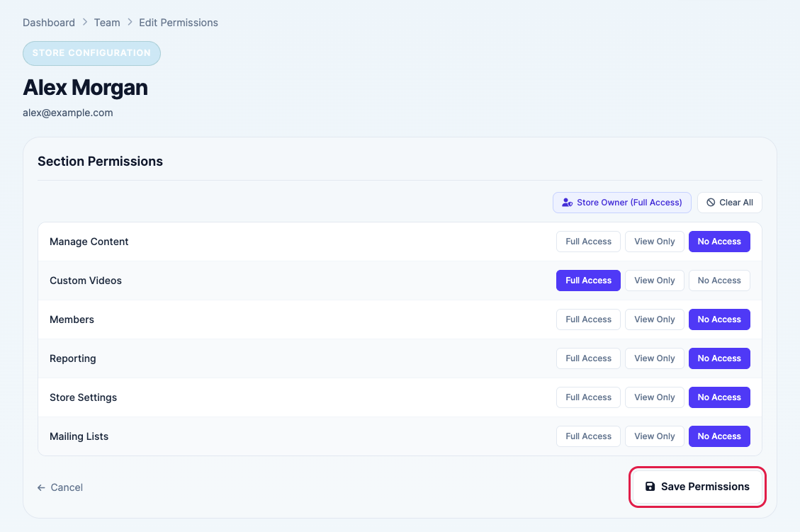Grant Full Access for Members
800x532 pixels.
(588, 319)
